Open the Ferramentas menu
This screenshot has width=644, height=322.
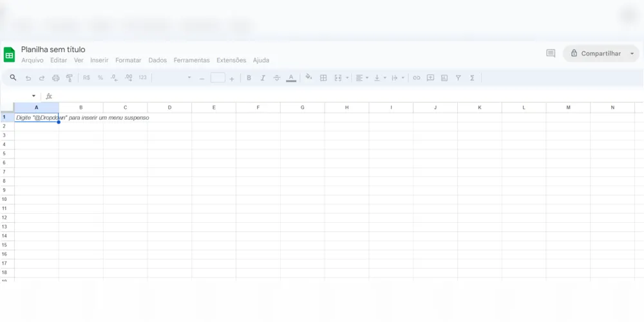192,61
